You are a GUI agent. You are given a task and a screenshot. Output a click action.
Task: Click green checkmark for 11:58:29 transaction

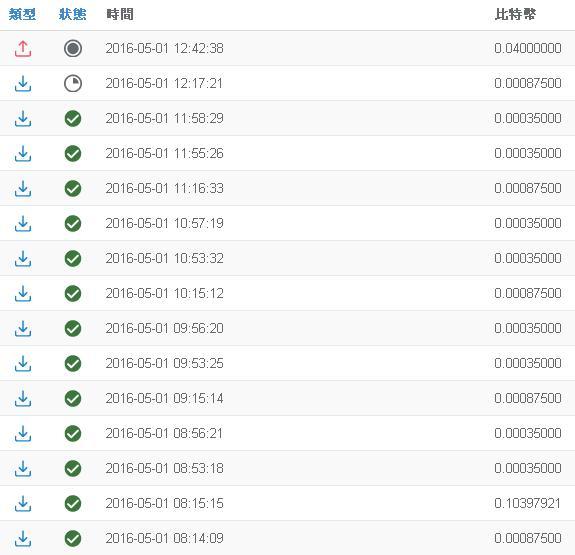coord(73,118)
